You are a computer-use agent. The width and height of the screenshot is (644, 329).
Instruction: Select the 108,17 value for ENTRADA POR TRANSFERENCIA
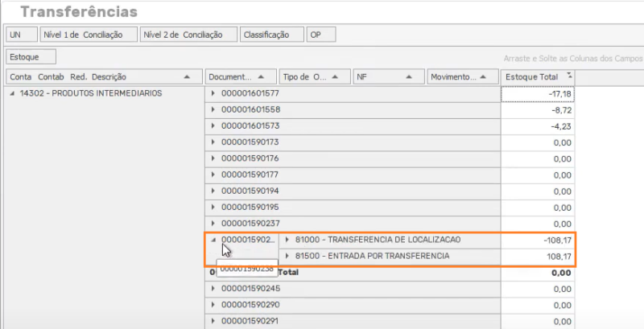click(538, 257)
